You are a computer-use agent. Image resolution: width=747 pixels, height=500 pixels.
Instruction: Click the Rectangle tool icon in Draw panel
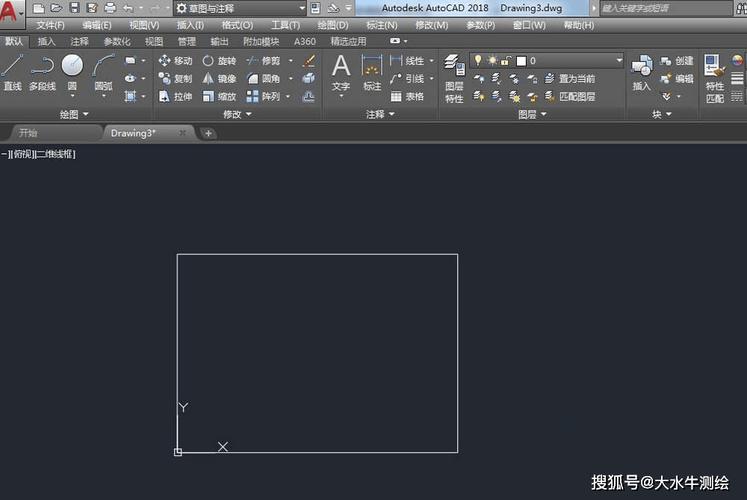click(x=131, y=60)
